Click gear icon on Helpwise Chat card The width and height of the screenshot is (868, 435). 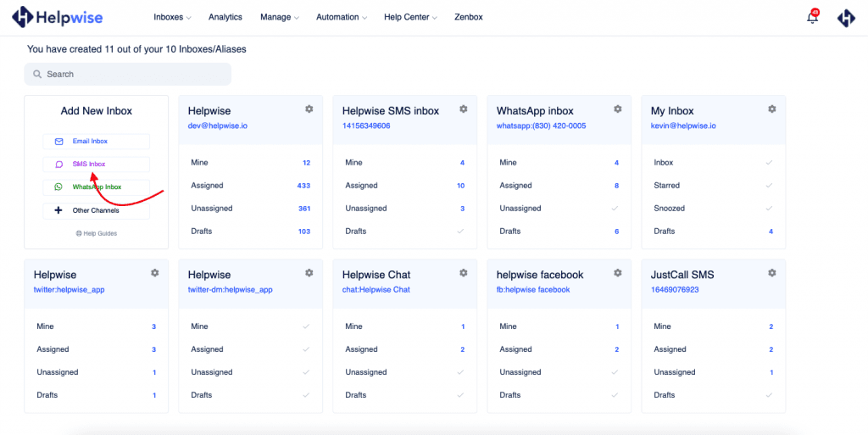click(x=463, y=273)
